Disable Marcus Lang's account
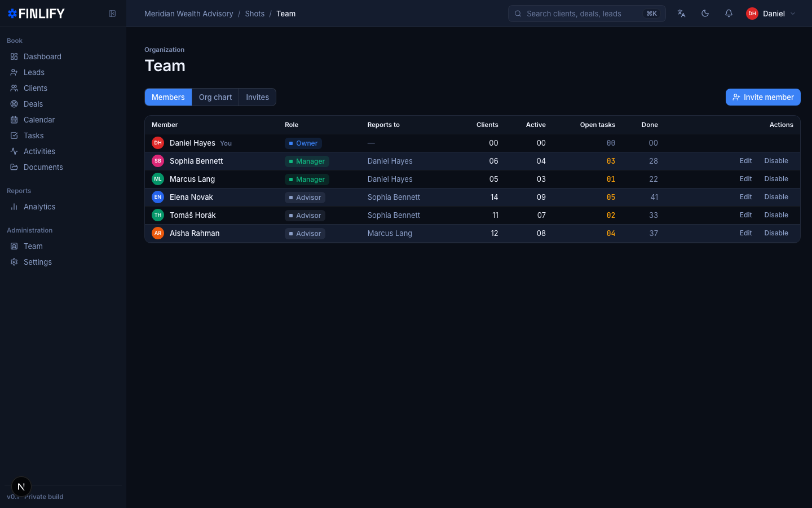This screenshot has height=508, width=812. (x=776, y=179)
